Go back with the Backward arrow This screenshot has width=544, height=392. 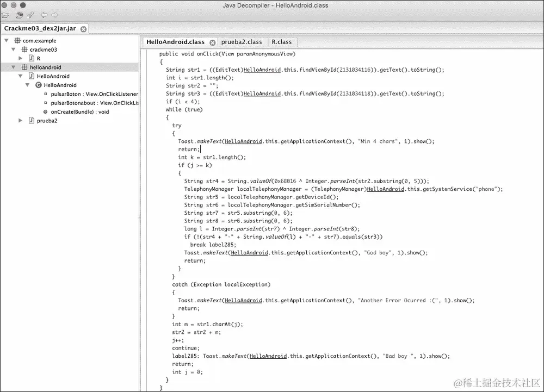(x=44, y=15)
